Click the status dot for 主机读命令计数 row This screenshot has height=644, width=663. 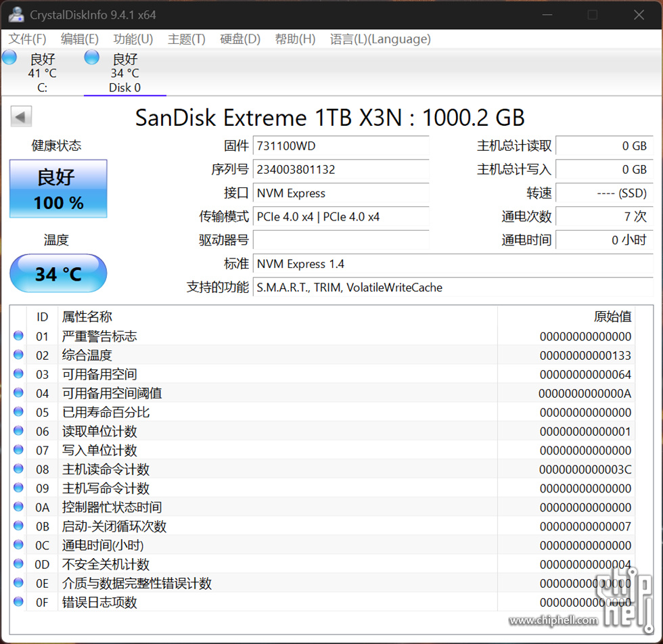[x=18, y=469]
